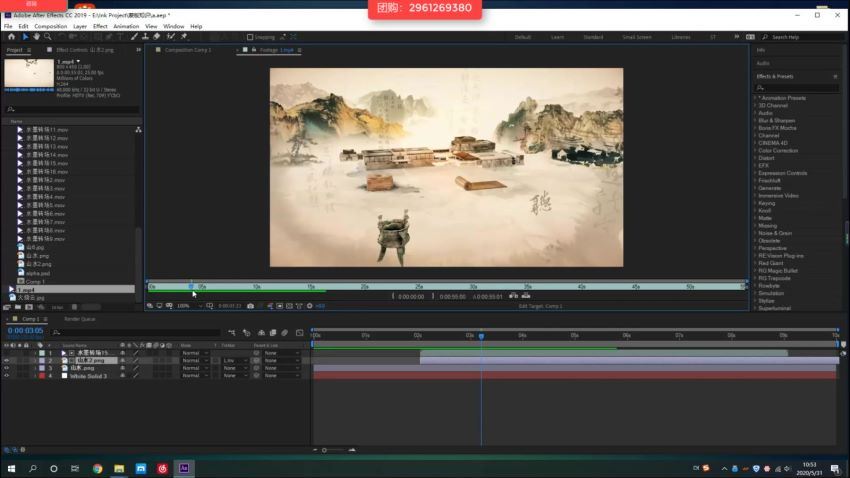
Task: Switch to the Composition Comp 1 viewer tab
Action: [188, 50]
